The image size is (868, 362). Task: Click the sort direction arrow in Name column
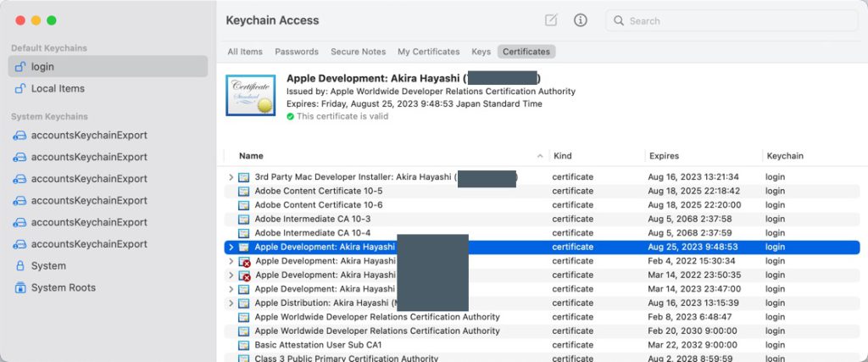point(540,156)
